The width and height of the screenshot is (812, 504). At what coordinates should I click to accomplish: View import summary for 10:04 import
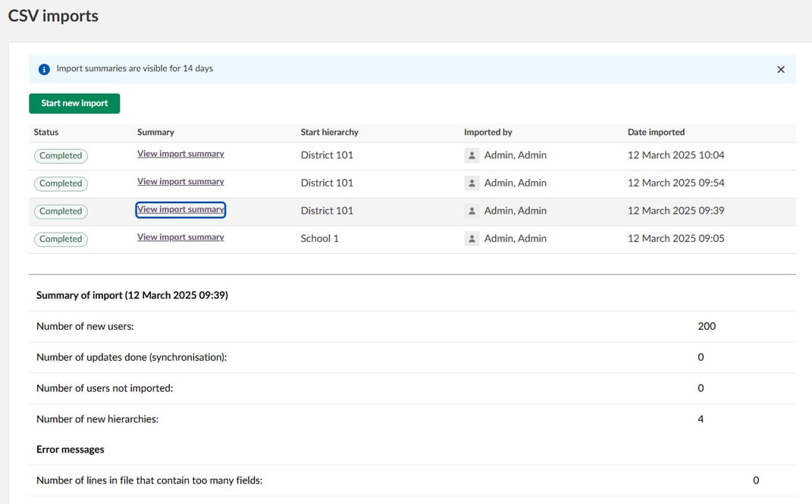180,154
